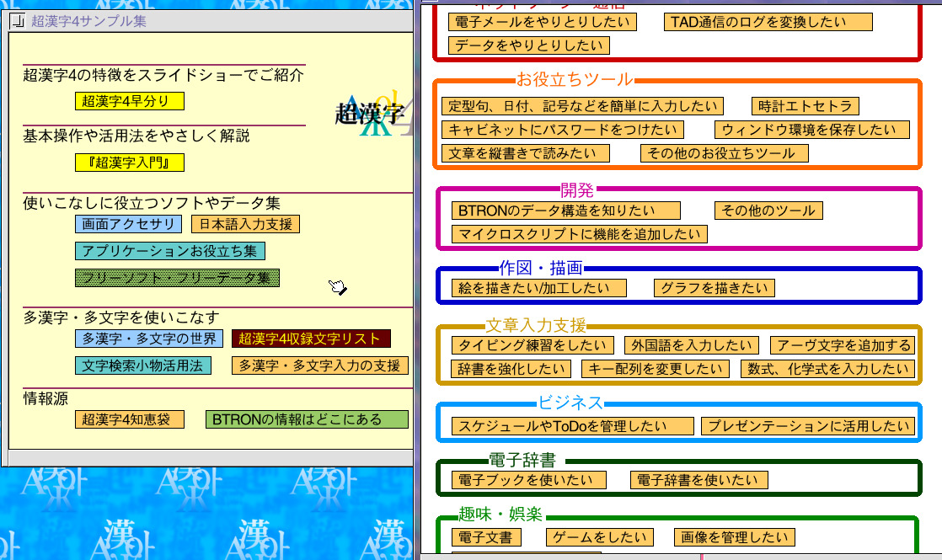Click グラフを描きたい

pyautogui.click(x=715, y=288)
